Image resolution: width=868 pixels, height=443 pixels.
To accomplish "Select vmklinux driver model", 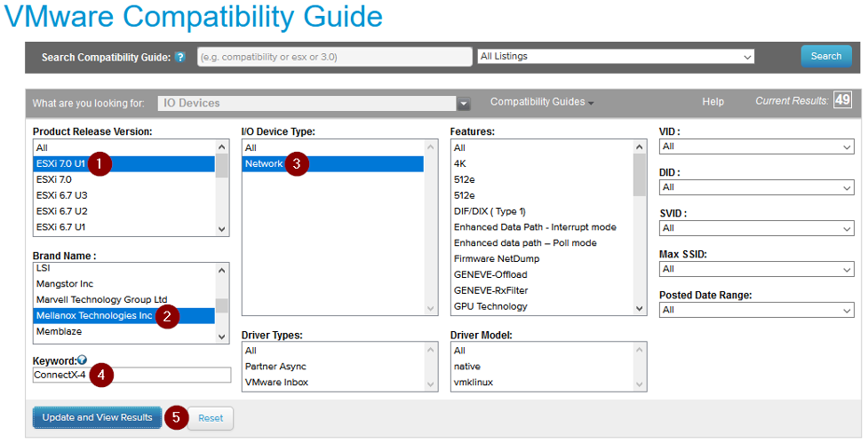I will (x=541, y=382).
